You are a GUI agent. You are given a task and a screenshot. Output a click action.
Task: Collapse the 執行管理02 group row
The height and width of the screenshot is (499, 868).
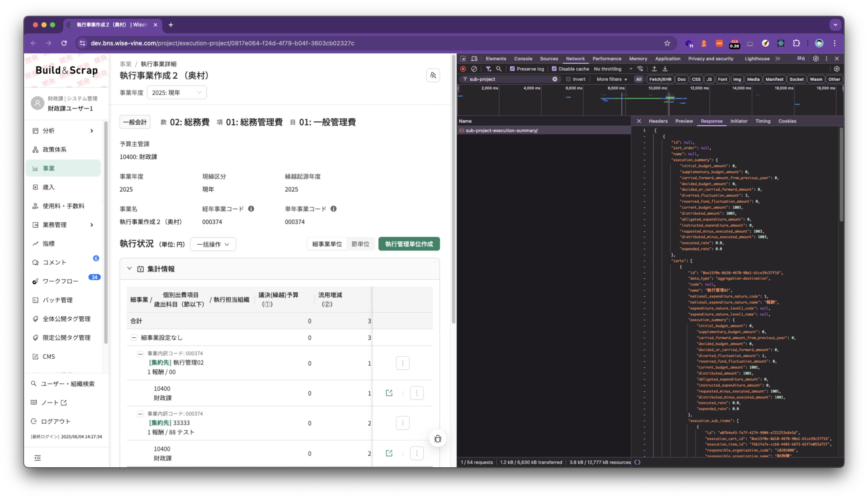point(140,354)
